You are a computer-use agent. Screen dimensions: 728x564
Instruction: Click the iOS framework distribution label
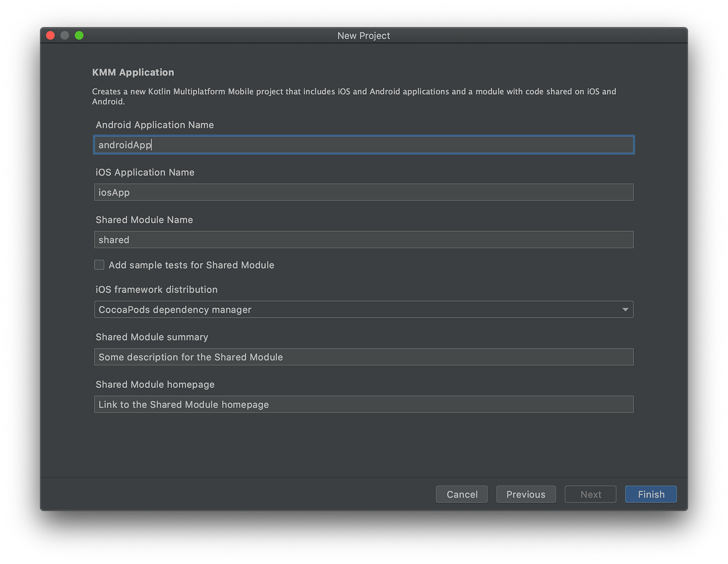point(157,290)
